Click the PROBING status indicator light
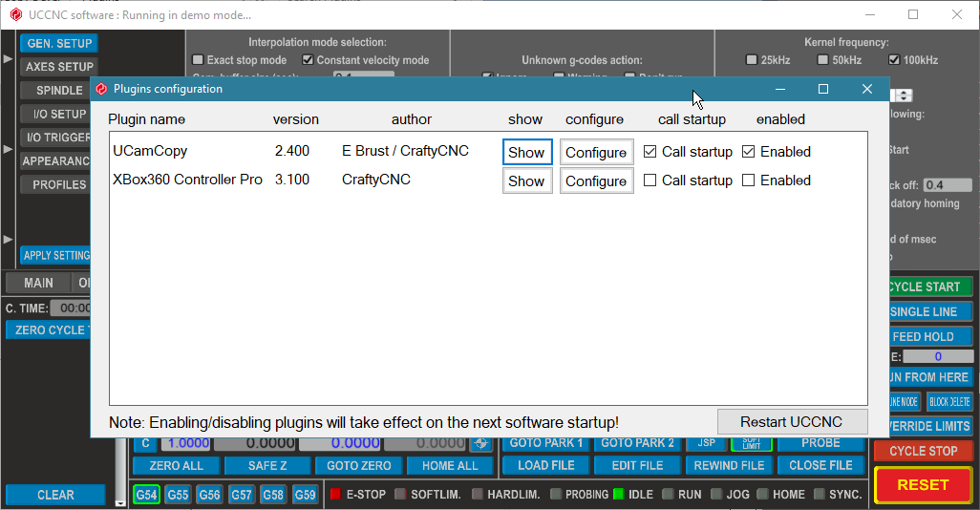 click(x=555, y=495)
